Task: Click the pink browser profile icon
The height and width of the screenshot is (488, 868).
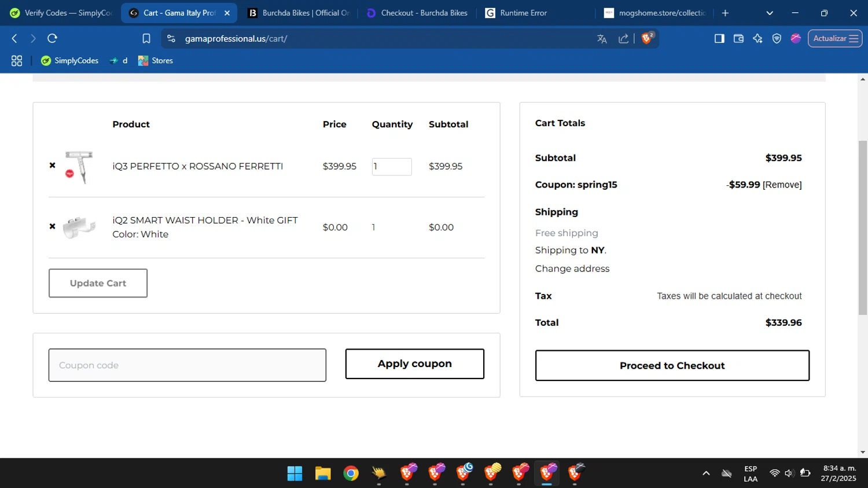Action: coord(796,38)
